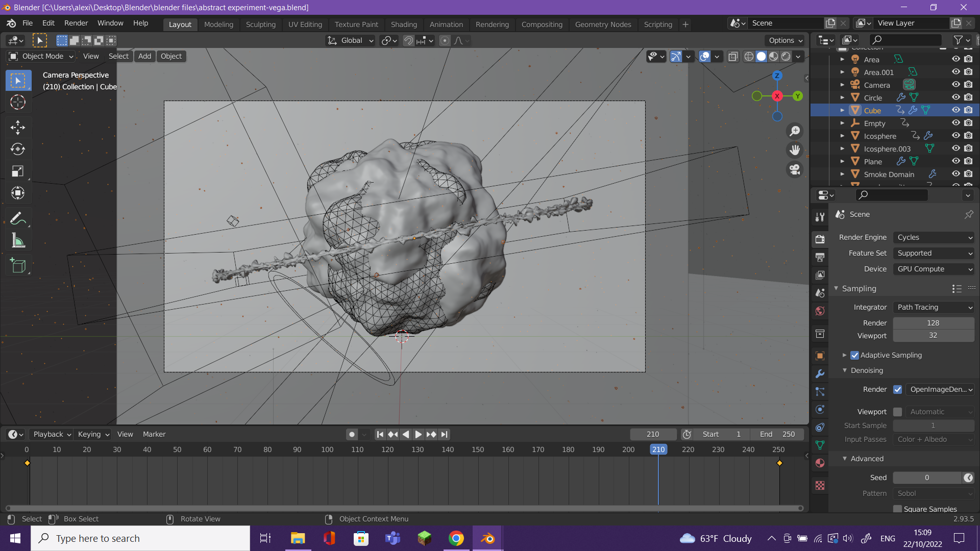Activate the Annotate pencil tool
The width and height of the screenshot is (980, 551).
point(18,218)
